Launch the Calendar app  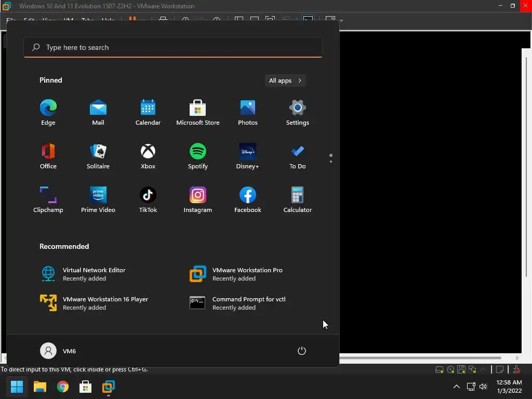click(148, 113)
